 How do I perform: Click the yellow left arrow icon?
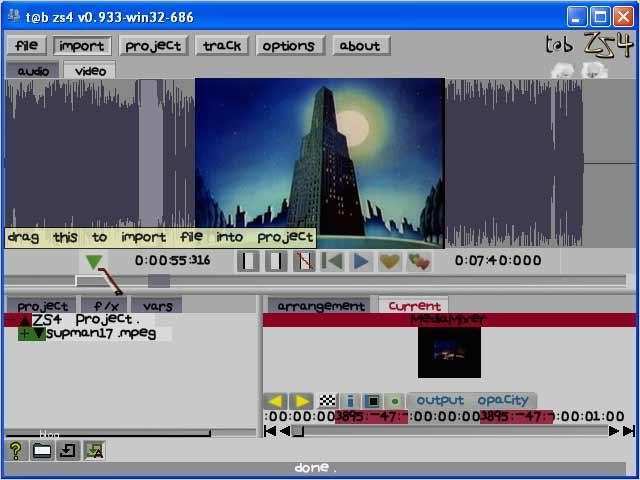pyautogui.click(x=276, y=401)
